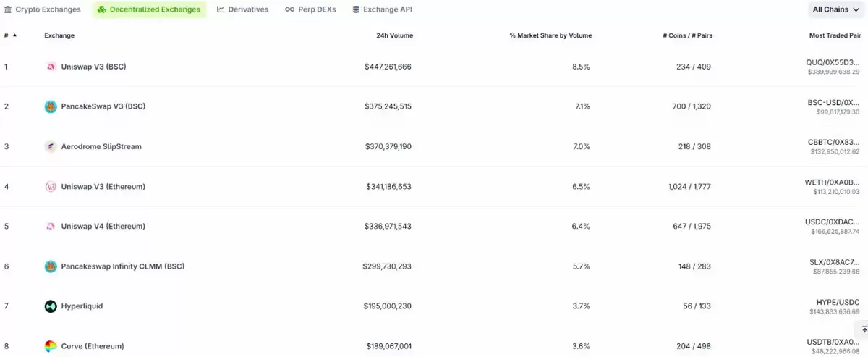Click the Pancakeswap Infinity CLMM logo icon

pyautogui.click(x=51, y=266)
